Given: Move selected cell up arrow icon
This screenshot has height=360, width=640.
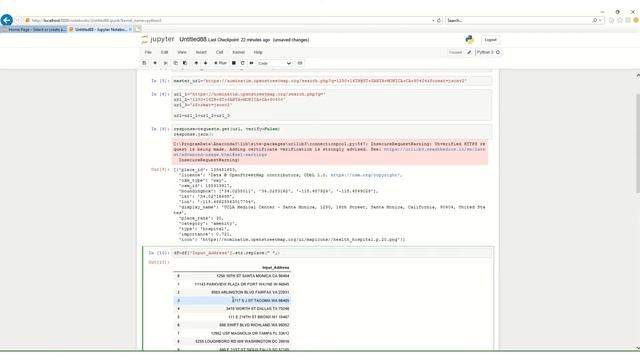Looking at the screenshot, I should pos(196,63).
